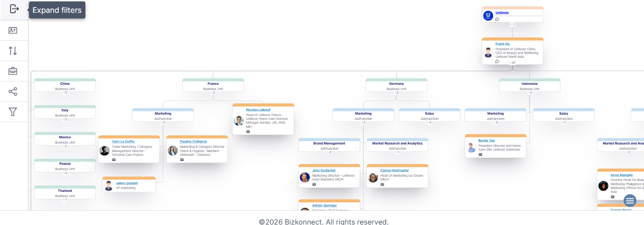Collapse France business unit count 2
Image resolution: width=644 pixels, height=225 pixels.
click(x=213, y=92)
